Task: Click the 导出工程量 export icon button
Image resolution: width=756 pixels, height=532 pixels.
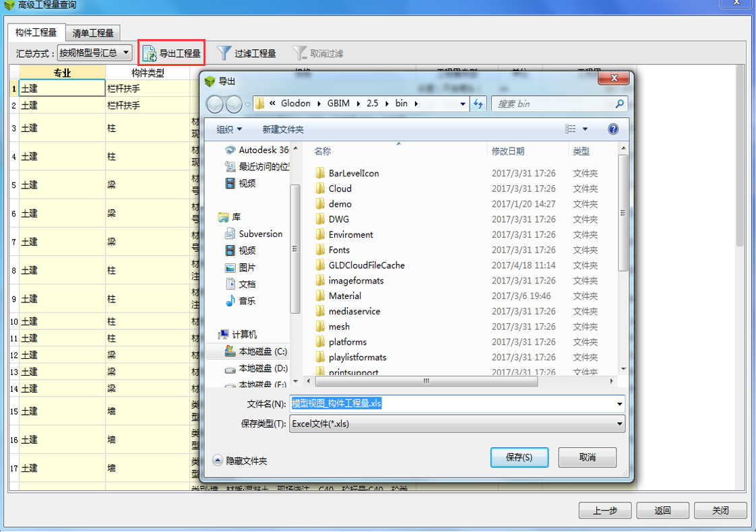Action: coord(171,53)
